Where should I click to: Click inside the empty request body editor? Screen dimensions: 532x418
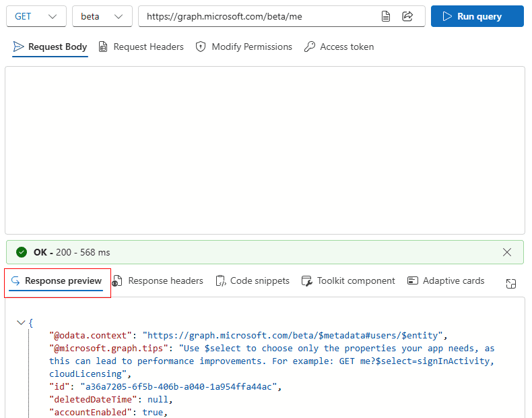265,150
